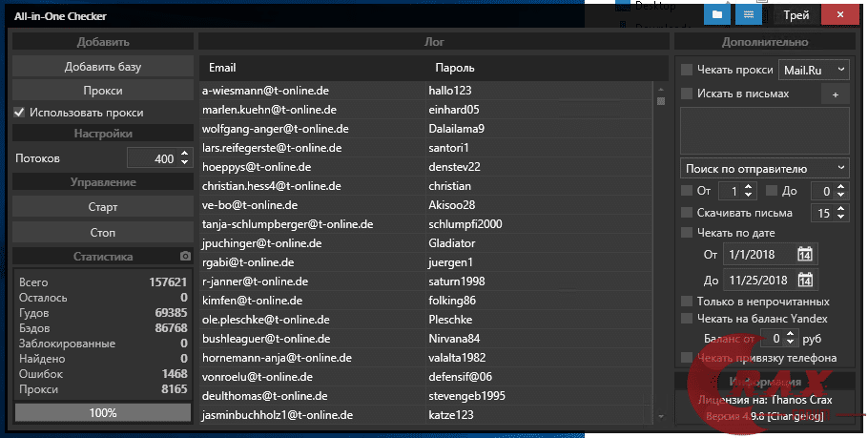Screen dimensions: 868x438
Task: Click the plus button next to Искать в письмах
Action: pyautogui.click(x=835, y=94)
